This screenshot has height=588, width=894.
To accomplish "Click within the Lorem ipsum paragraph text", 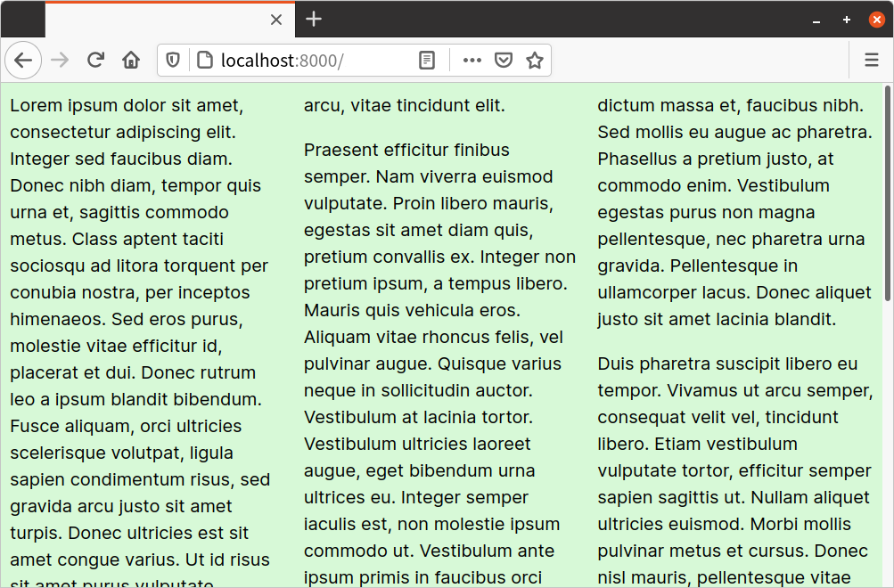I will [134, 267].
